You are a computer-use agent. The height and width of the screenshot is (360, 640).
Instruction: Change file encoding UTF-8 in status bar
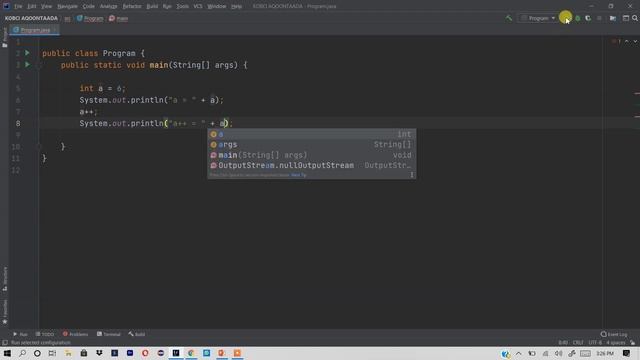click(x=595, y=342)
